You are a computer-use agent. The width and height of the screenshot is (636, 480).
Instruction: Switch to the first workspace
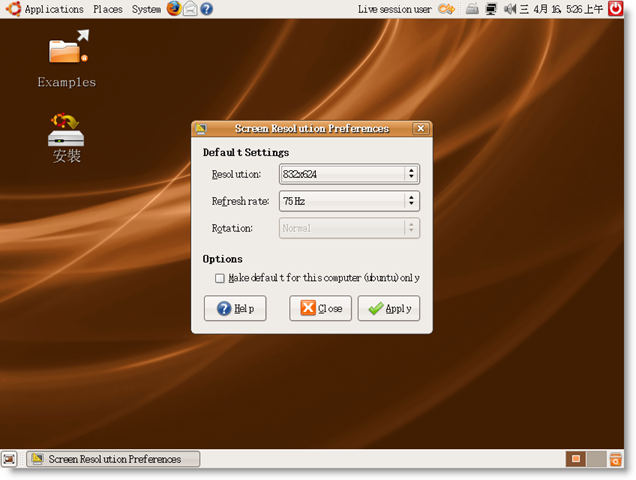pyautogui.click(x=576, y=459)
